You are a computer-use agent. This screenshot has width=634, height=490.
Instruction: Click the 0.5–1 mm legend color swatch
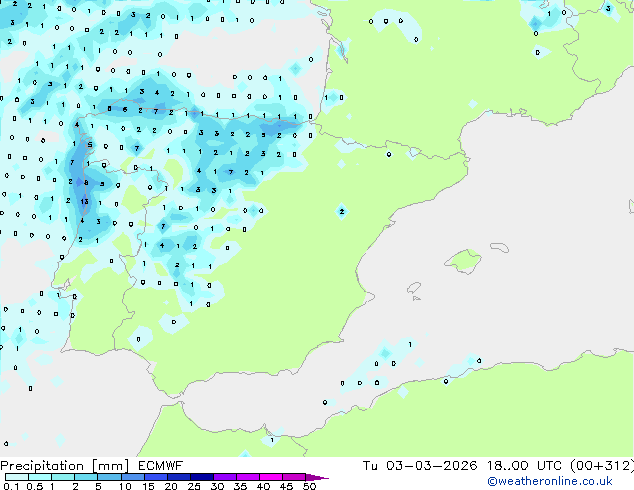click(x=40, y=477)
